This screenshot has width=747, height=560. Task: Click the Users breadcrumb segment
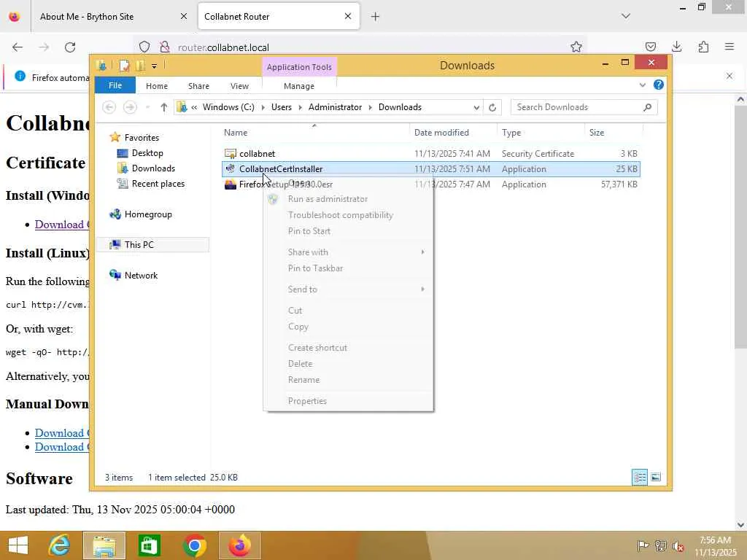point(282,107)
